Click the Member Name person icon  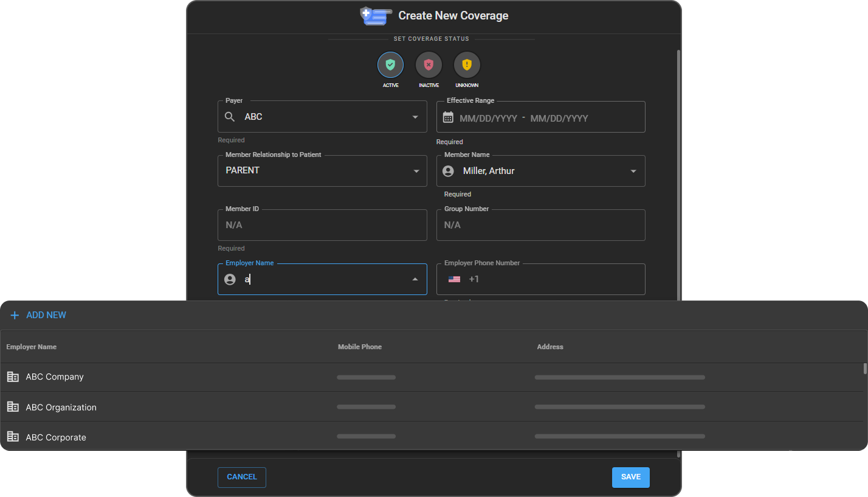tap(448, 171)
